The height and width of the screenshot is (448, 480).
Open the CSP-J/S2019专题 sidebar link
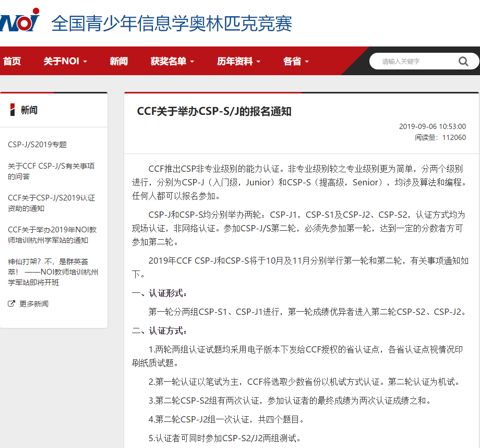coord(37,144)
